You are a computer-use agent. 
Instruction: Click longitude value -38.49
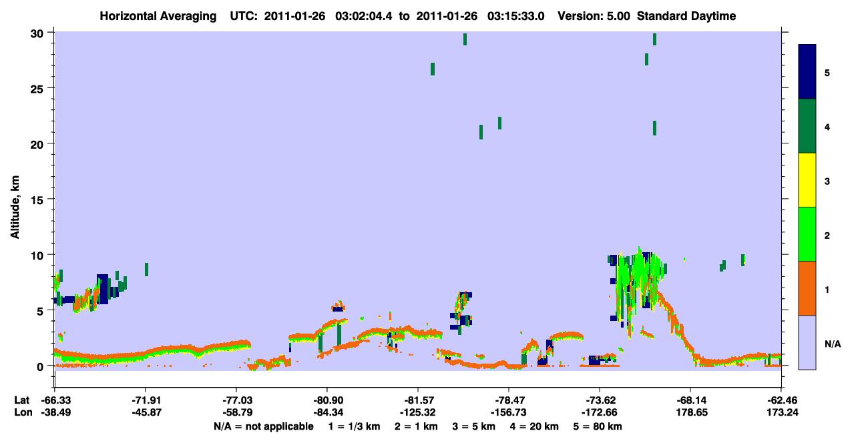(55, 412)
